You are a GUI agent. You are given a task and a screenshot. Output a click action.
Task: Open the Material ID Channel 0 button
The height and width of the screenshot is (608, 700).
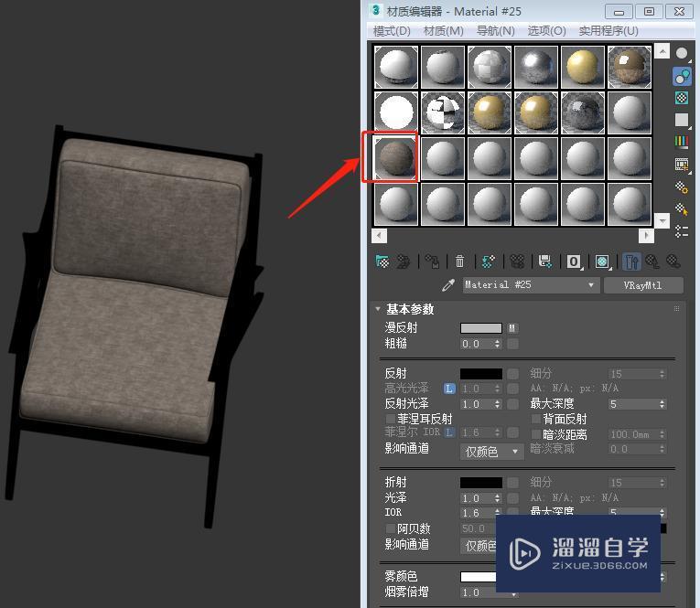pos(574,261)
